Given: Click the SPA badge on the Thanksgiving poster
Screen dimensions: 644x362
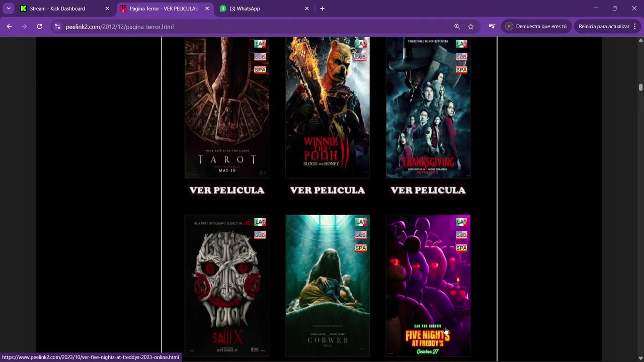Looking at the screenshot, I should (461, 70).
